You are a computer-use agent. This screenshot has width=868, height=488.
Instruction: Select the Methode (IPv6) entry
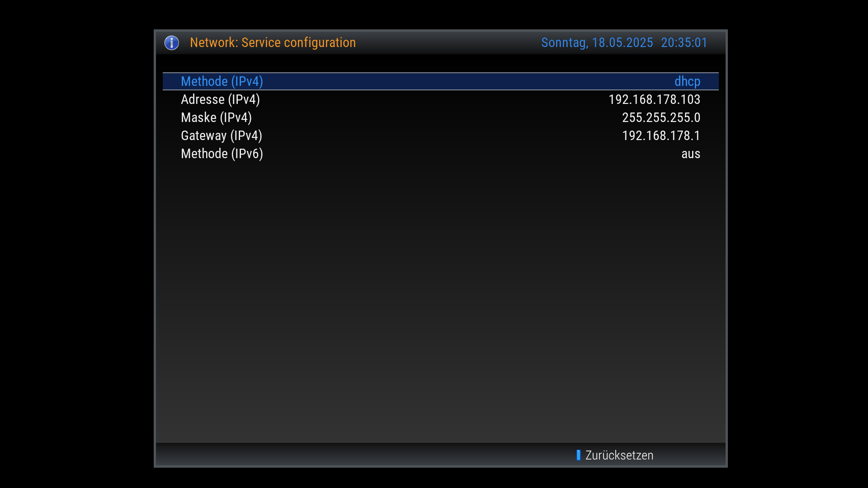[222, 154]
